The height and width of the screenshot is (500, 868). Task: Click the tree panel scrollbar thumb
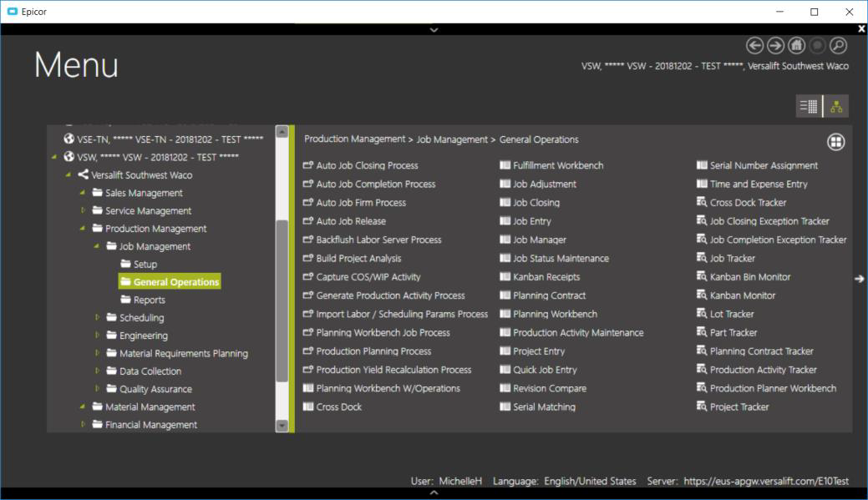282,301
